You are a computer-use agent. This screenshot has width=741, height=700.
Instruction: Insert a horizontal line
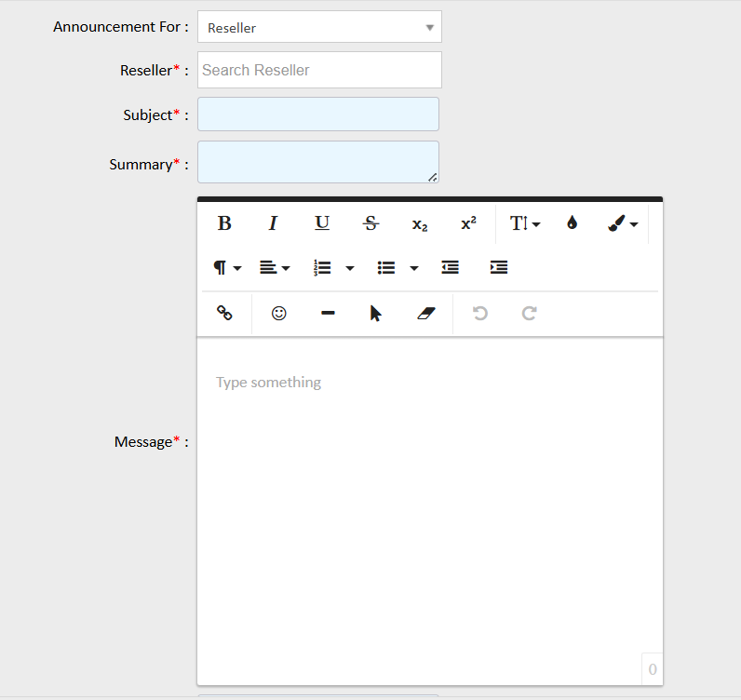[x=328, y=314]
